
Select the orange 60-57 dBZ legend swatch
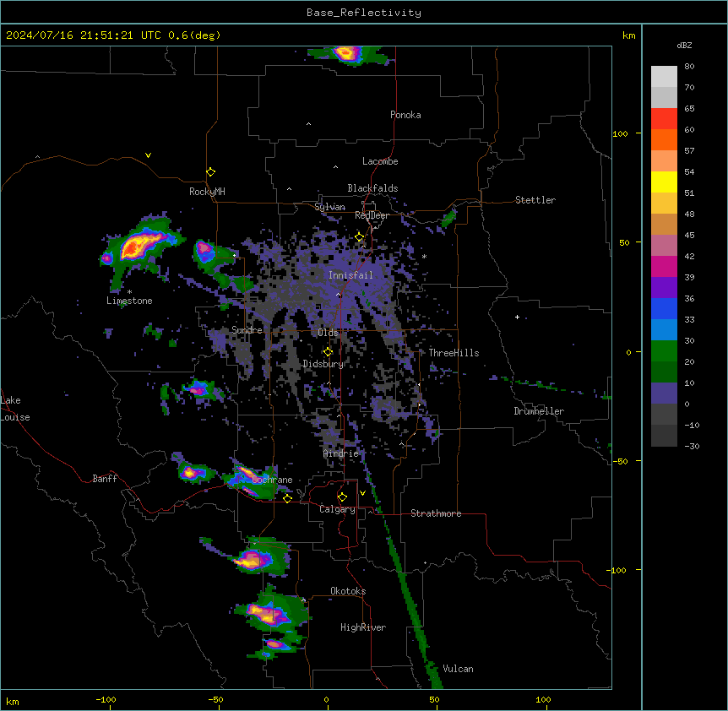pyautogui.click(x=664, y=139)
